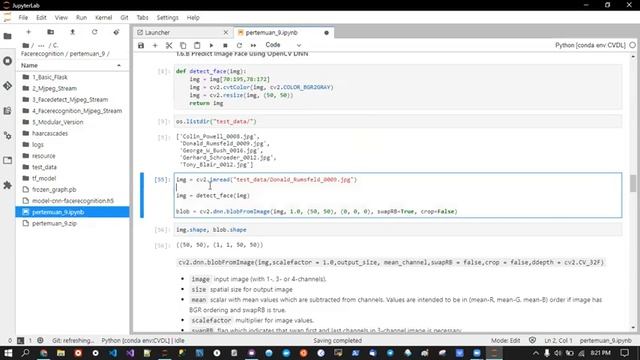Open the File menu

(23, 18)
